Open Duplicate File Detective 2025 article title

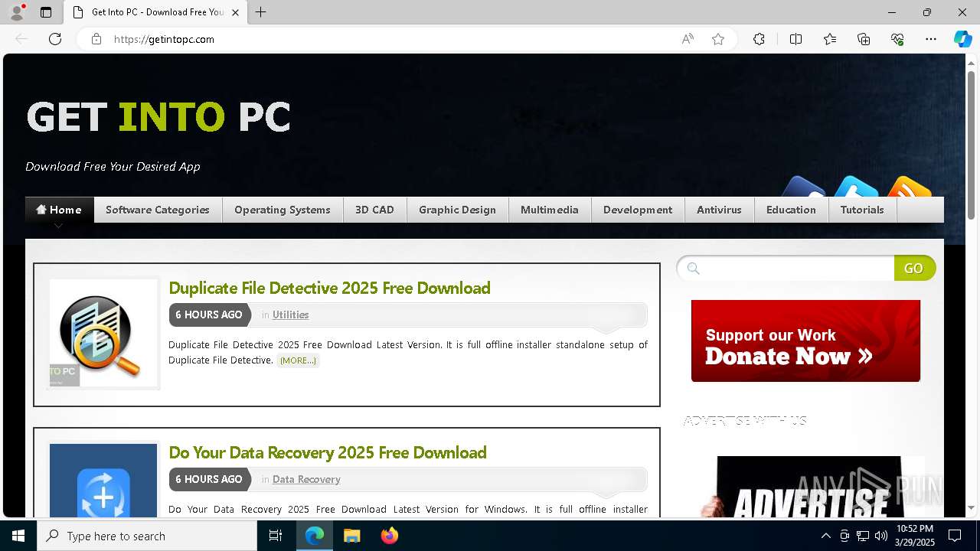tap(329, 288)
